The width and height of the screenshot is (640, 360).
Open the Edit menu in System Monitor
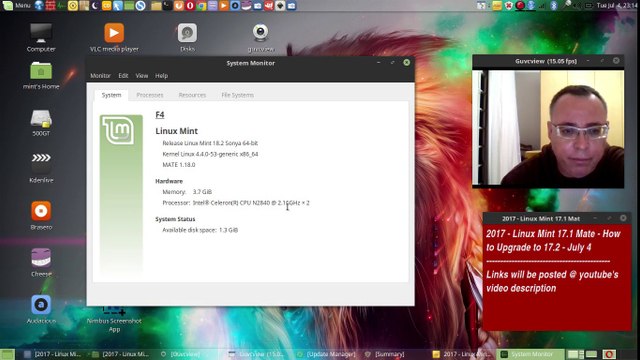coord(123,76)
